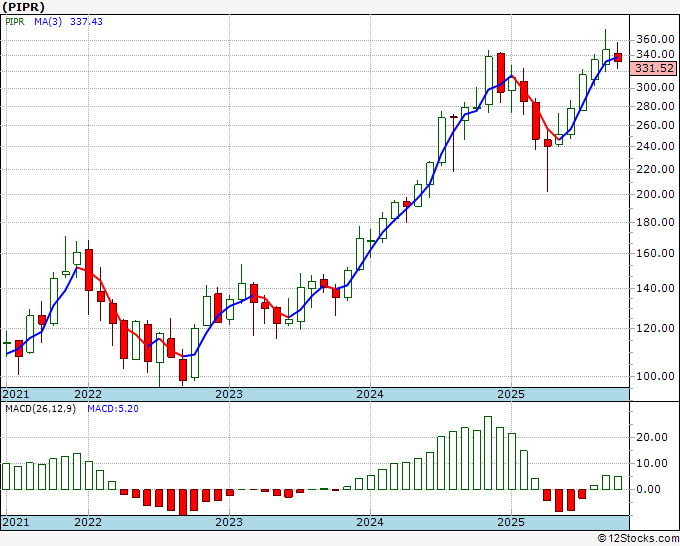This screenshot has width=680, height=546.
Task: Select 2024 on the price chart time axis
Action: coord(370,394)
